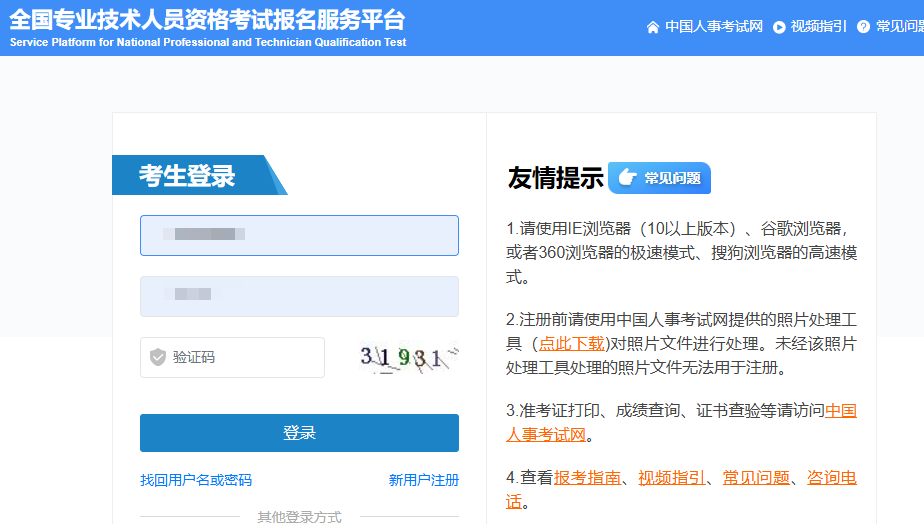924x524 pixels.
Task: Click the orange 常见问题 link in tip 4
Action: (x=756, y=478)
